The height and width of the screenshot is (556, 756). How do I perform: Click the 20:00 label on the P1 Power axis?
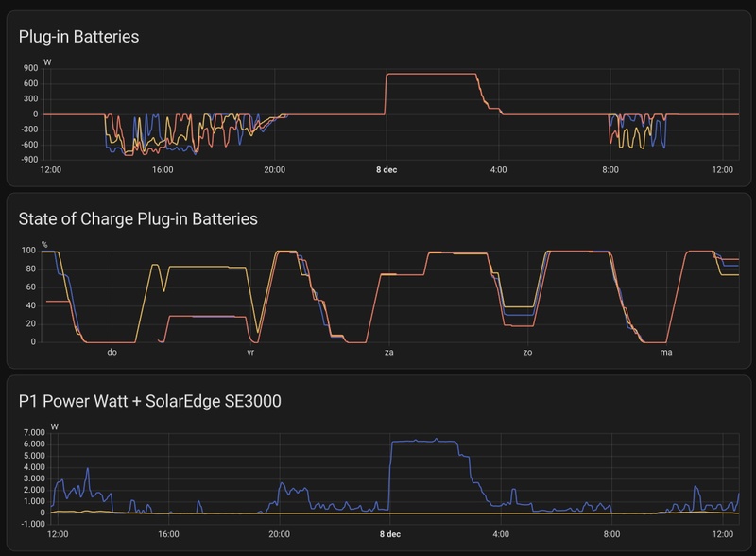tap(279, 534)
